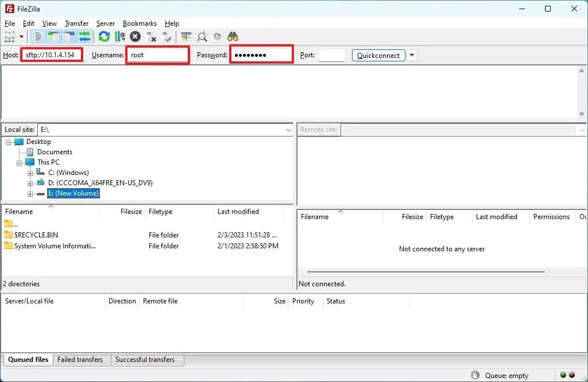
Task: Toggle the local directory tree view
Action: (53, 36)
